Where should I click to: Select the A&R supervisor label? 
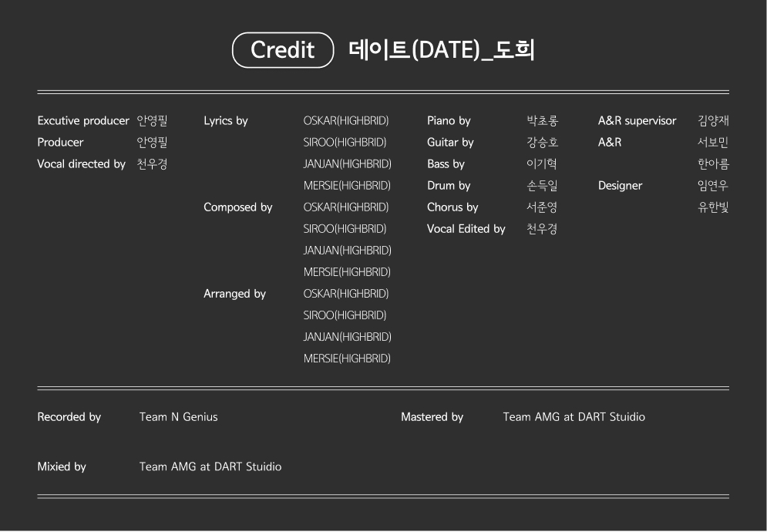(637, 121)
